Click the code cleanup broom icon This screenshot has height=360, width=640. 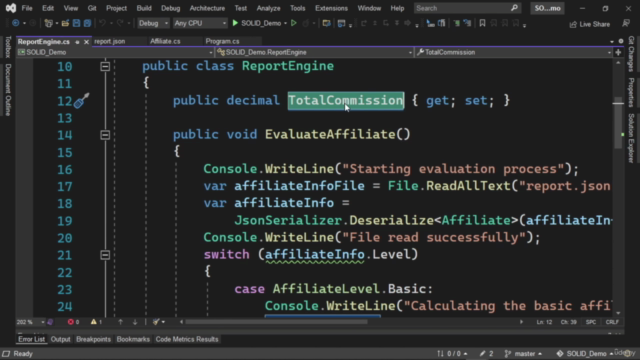156,322
